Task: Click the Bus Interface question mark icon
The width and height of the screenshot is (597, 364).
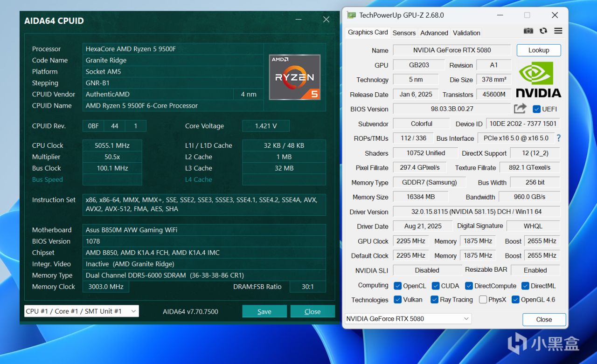Action: click(558, 138)
